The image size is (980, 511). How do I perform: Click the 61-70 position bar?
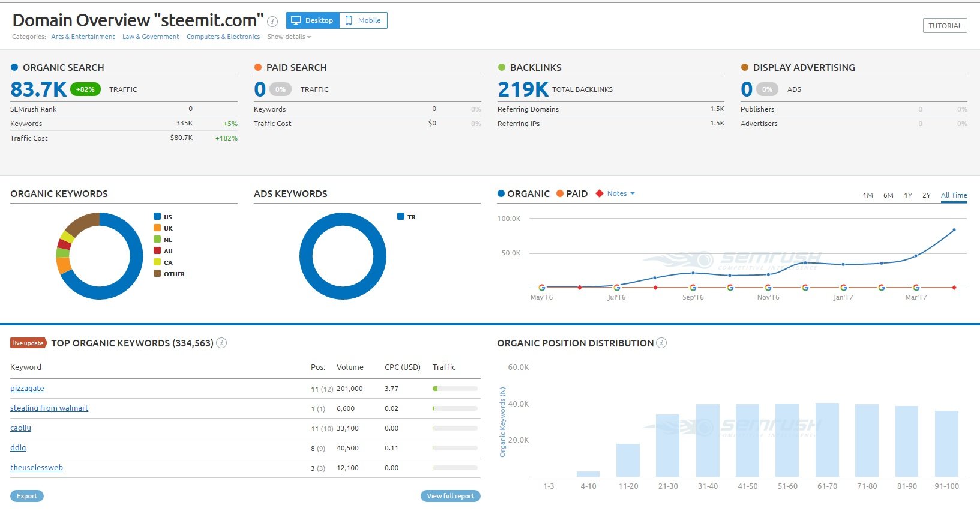(827, 440)
